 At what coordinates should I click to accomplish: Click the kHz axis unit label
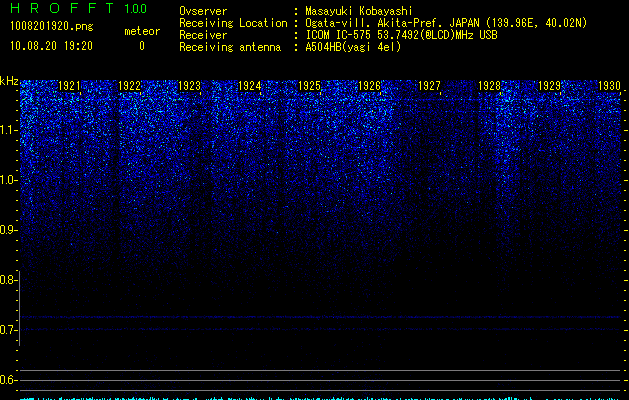(x=9, y=81)
